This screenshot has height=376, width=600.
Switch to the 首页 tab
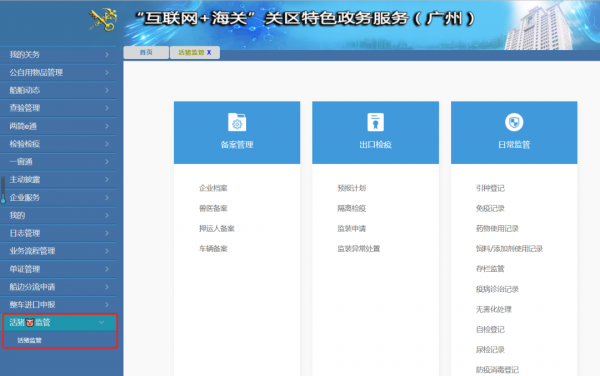(x=146, y=52)
